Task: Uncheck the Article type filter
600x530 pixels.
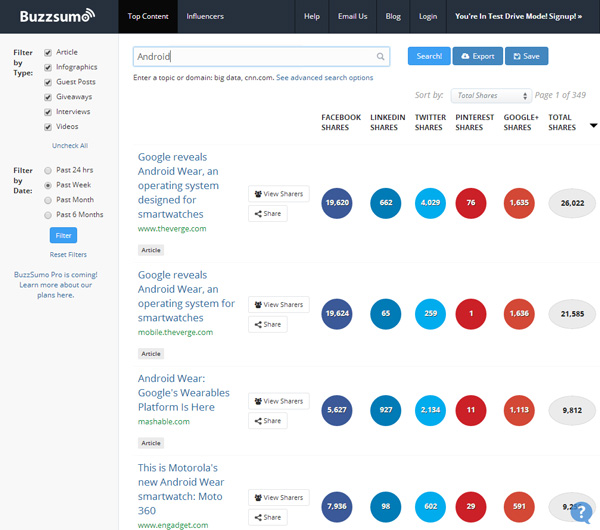Action: pos(48,52)
